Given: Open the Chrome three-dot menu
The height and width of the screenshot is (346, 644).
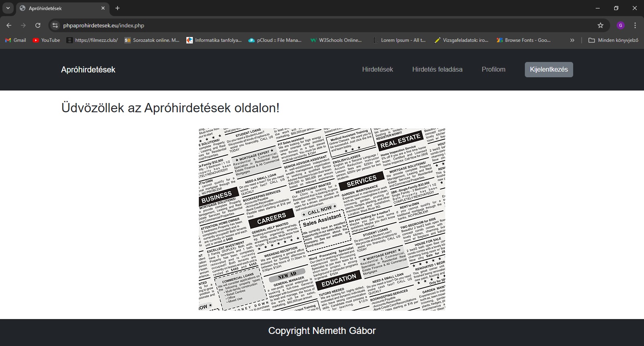Looking at the screenshot, I should 635,25.
